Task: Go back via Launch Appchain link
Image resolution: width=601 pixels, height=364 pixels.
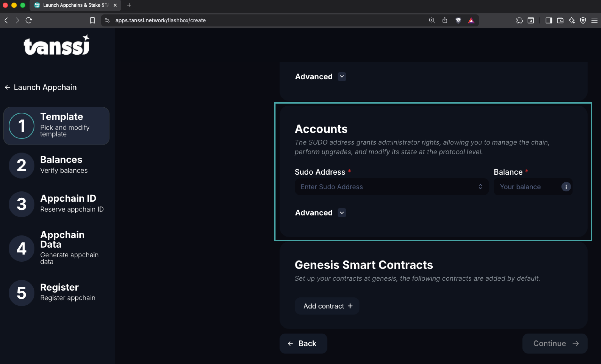Action: tap(41, 87)
